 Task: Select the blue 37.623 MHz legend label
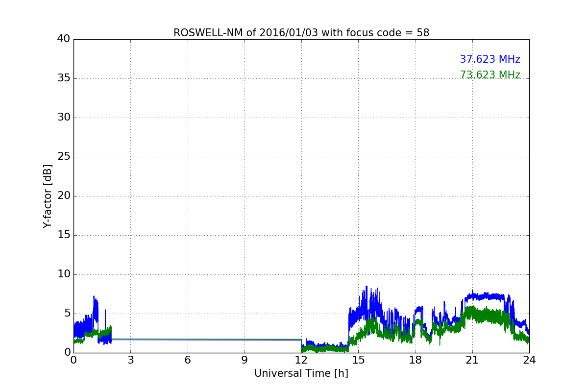(490, 59)
